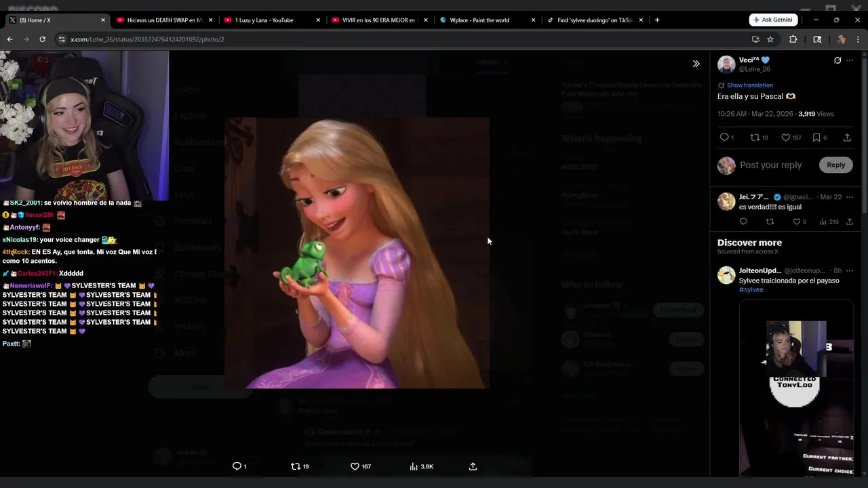
Task: View analytics of Jei's comment showing 219
Action: [x=829, y=222]
